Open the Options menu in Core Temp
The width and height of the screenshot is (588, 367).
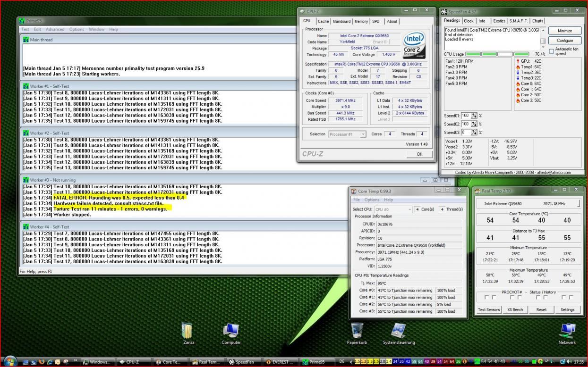[372, 200]
